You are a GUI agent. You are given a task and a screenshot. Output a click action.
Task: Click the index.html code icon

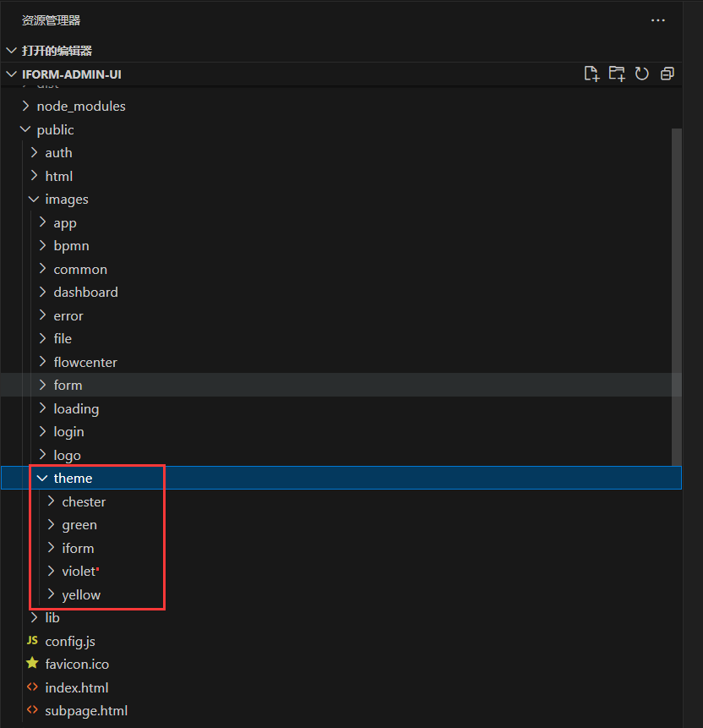(32, 687)
